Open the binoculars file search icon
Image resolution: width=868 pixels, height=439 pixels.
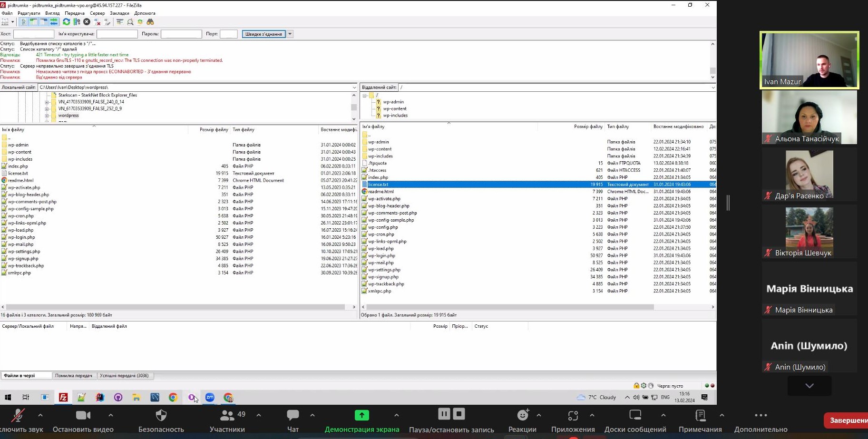click(150, 22)
